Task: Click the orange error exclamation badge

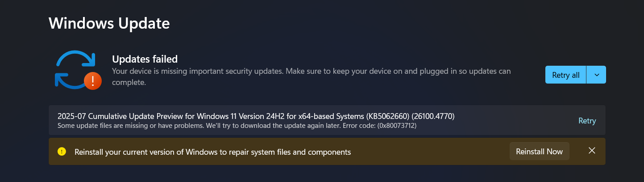Action: (93, 80)
